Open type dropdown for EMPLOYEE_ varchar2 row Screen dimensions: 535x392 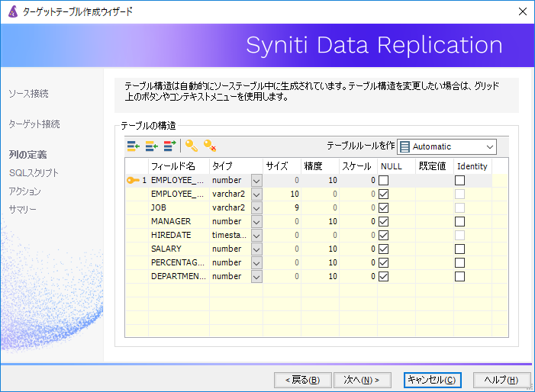[256, 194]
